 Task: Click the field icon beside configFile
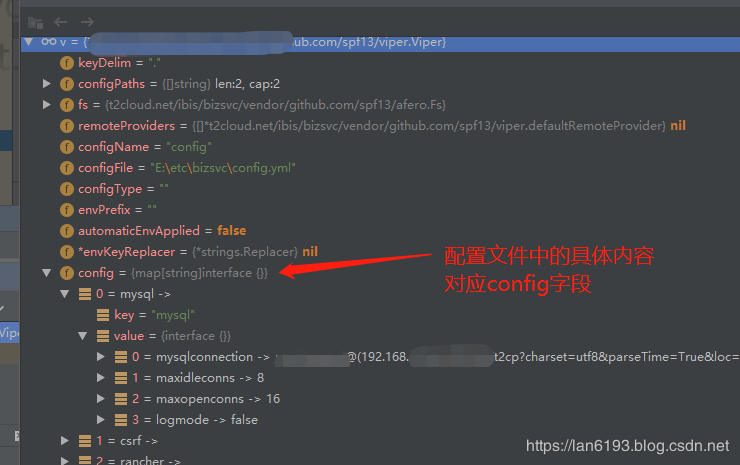click(x=67, y=168)
